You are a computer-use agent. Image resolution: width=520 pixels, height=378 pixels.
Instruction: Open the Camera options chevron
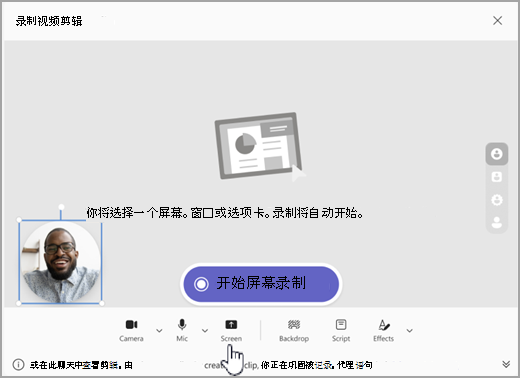(x=159, y=331)
